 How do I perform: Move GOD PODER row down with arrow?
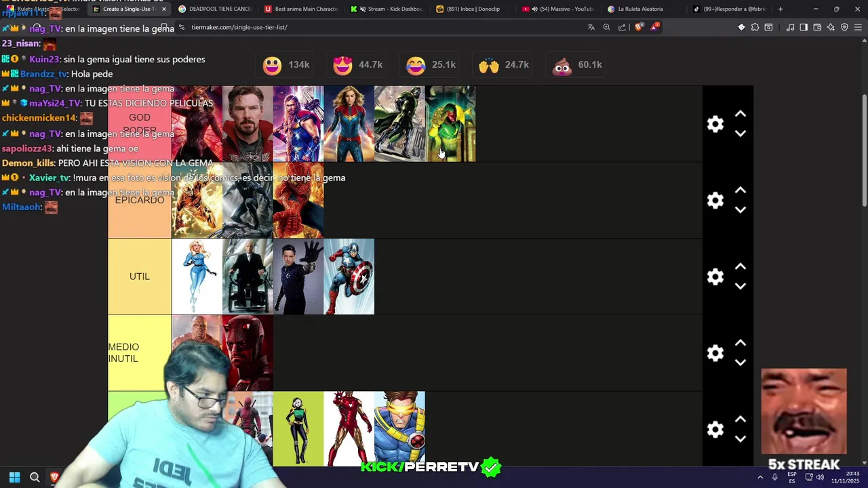(x=741, y=134)
